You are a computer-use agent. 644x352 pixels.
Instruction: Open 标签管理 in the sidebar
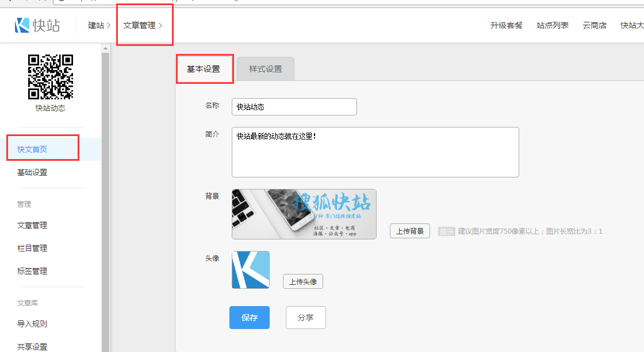[x=32, y=271]
